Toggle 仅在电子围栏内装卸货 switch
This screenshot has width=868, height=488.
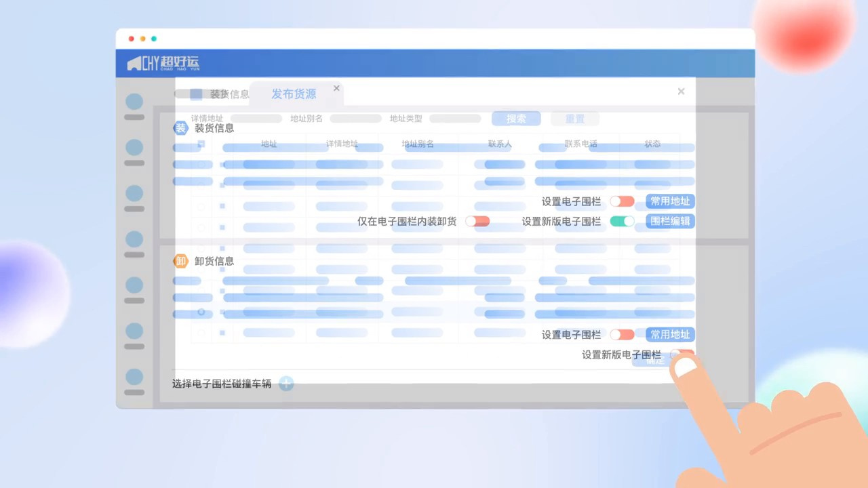click(477, 221)
